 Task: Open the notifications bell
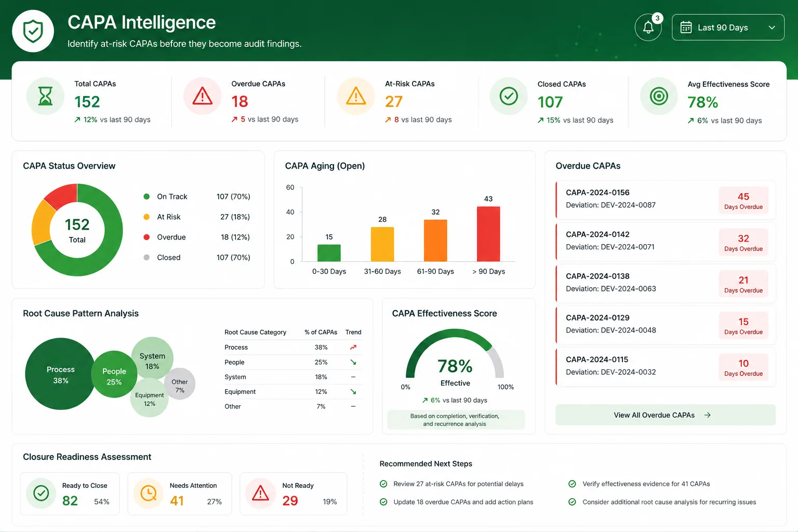648,28
